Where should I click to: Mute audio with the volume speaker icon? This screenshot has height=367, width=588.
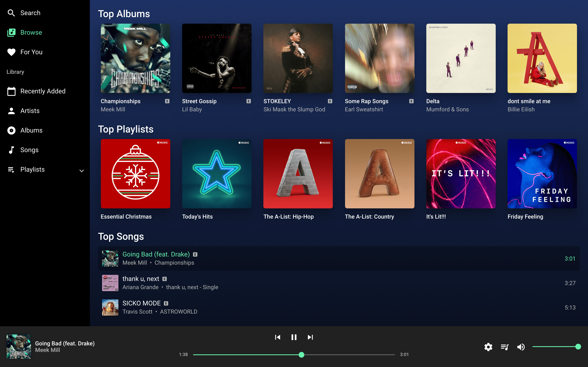click(x=521, y=347)
